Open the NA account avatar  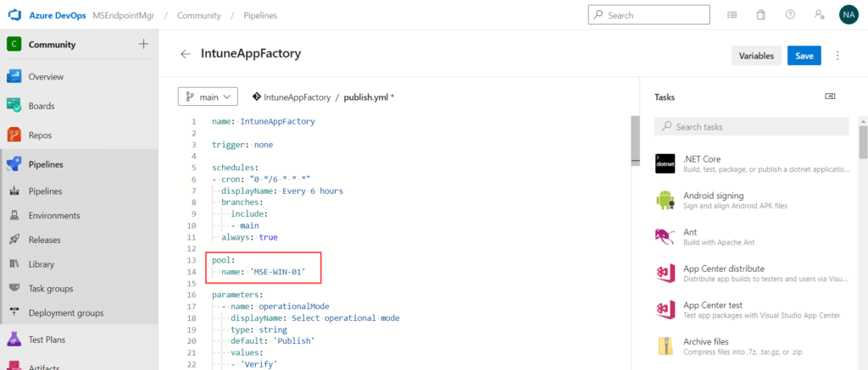pos(848,15)
